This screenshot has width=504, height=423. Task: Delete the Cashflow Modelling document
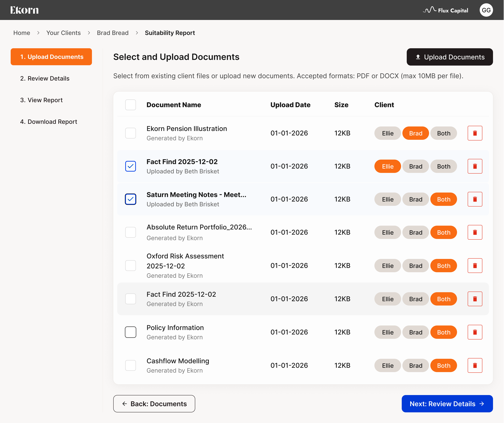pos(475,365)
